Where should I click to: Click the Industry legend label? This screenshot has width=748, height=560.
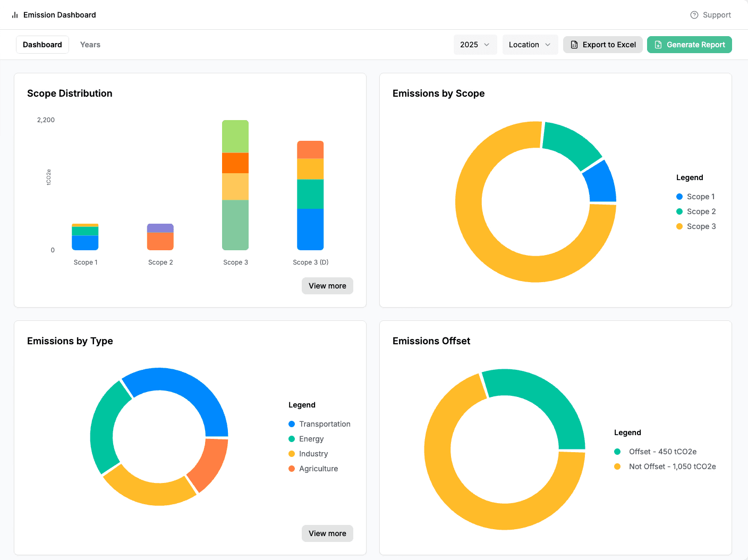(x=313, y=454)
